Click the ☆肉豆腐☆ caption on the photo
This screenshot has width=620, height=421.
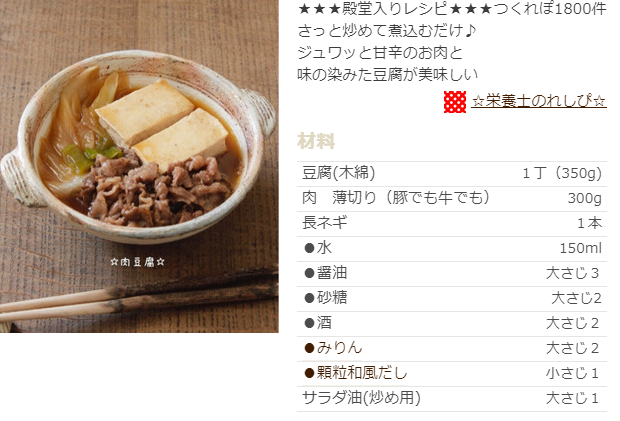[x=138, y=262]
